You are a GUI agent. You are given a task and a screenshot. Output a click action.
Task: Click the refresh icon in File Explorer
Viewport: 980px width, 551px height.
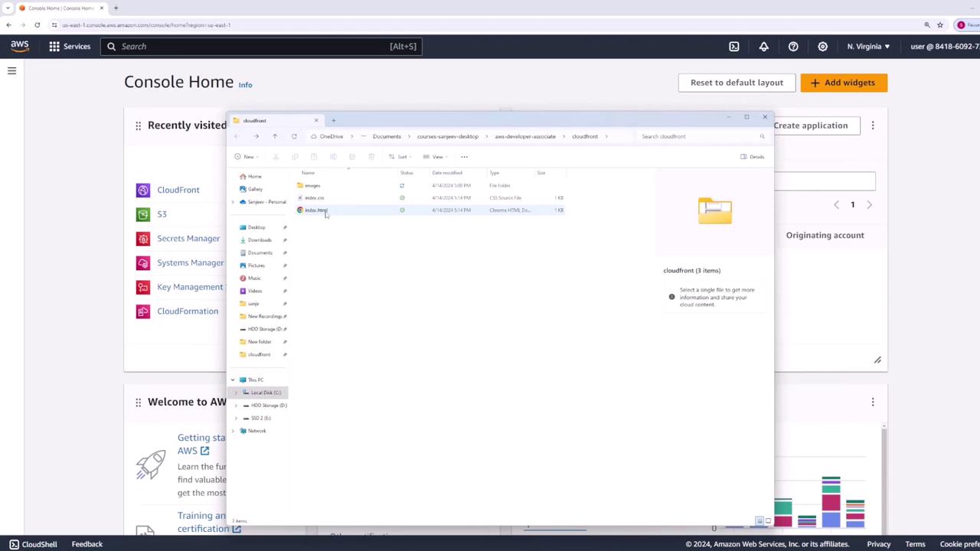pos(294,136)
